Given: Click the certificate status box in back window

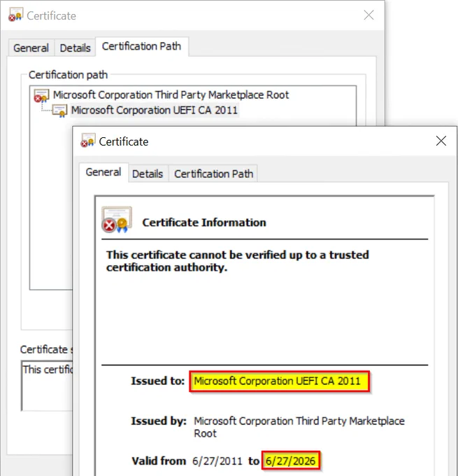Looking at the screenshot, I should (47, 386).
